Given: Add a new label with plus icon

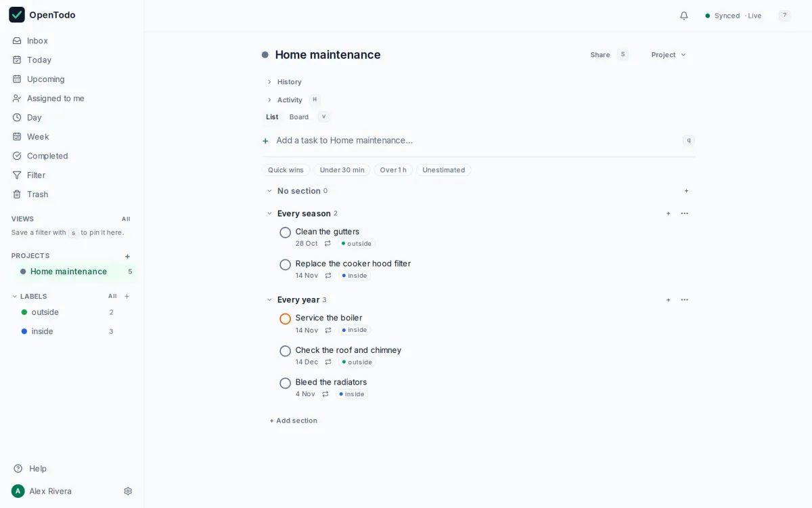Looking at the screenshot, I should (x=127, y=296).
